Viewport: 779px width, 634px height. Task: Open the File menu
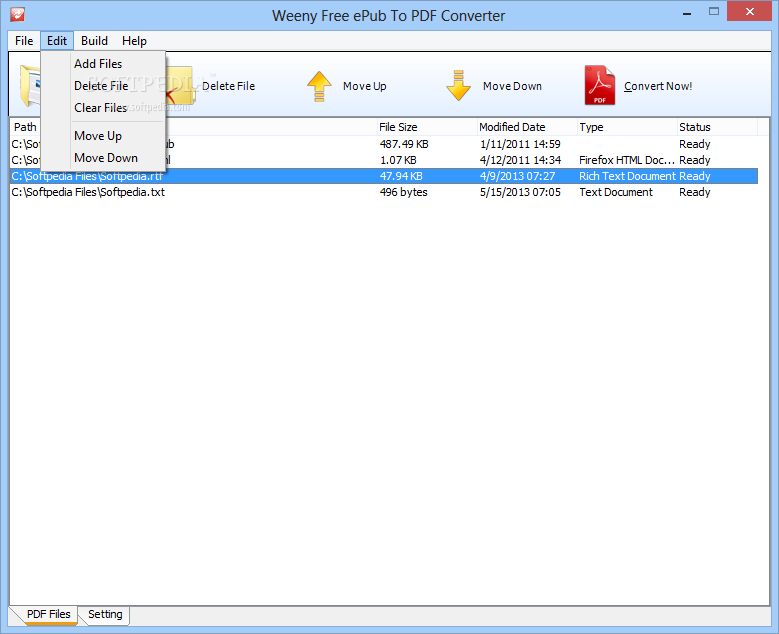[x=24, y=41]
